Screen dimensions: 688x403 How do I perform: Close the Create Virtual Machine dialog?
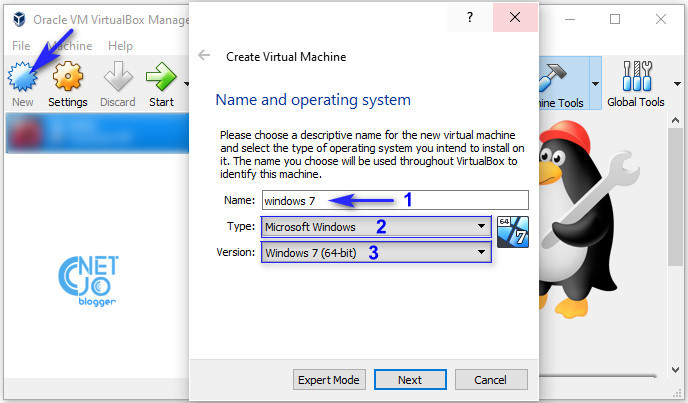pos(515,17)
